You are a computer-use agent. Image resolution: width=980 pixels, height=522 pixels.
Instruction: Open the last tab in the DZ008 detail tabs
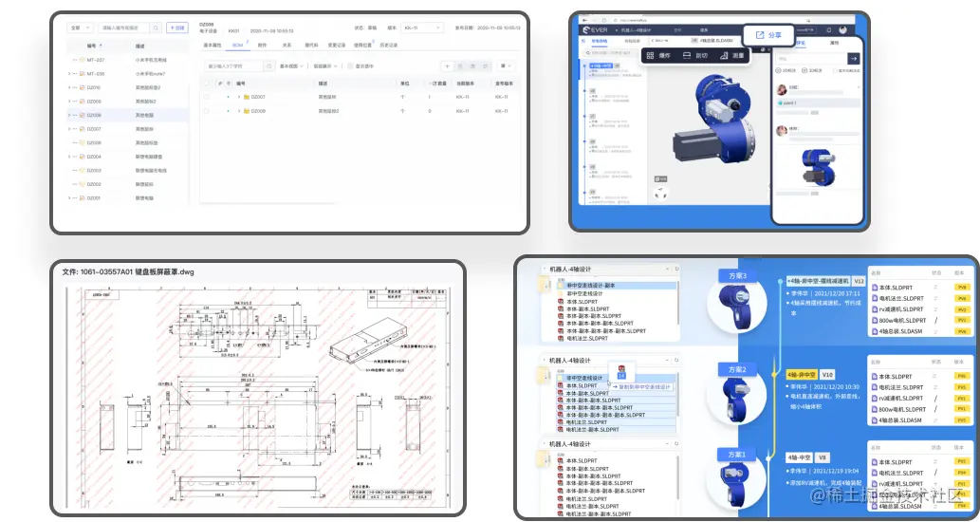[389, 45]
